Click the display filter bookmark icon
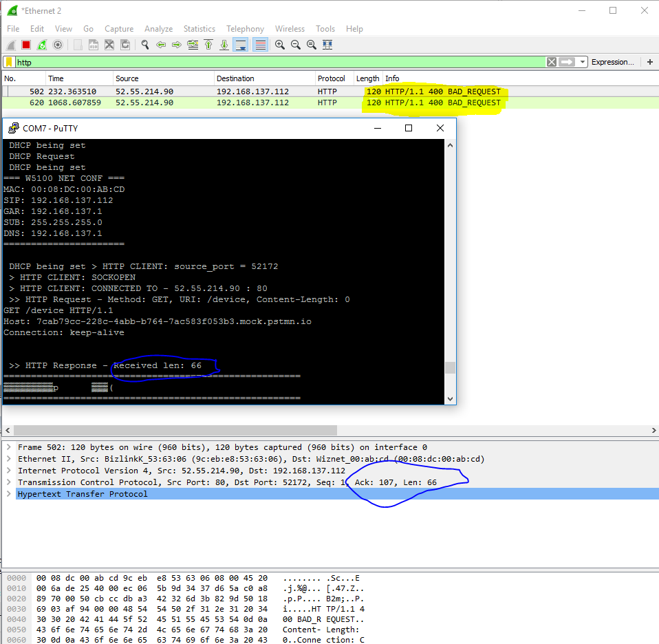Screen dimensions: 659x644 [x=9, y=62]
